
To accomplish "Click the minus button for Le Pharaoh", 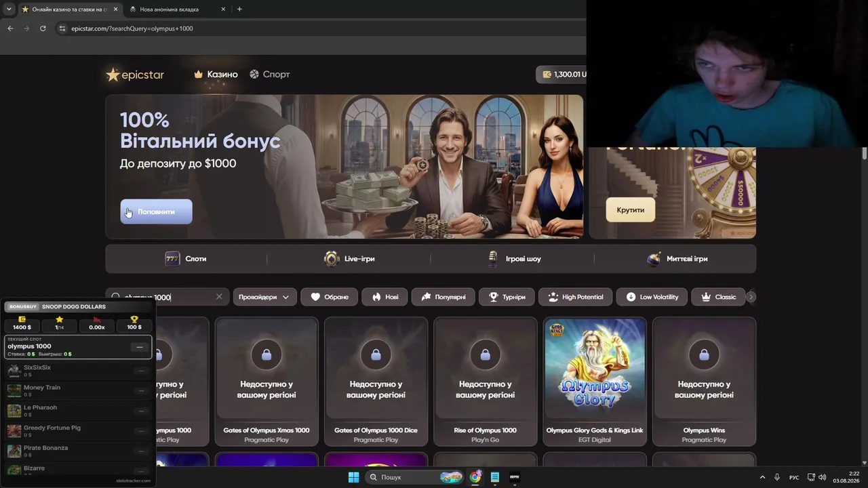I will coord(141,411).
